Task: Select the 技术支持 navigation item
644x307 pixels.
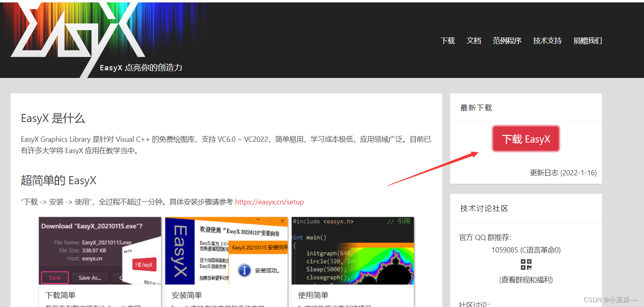Action: tap(547, 41)
